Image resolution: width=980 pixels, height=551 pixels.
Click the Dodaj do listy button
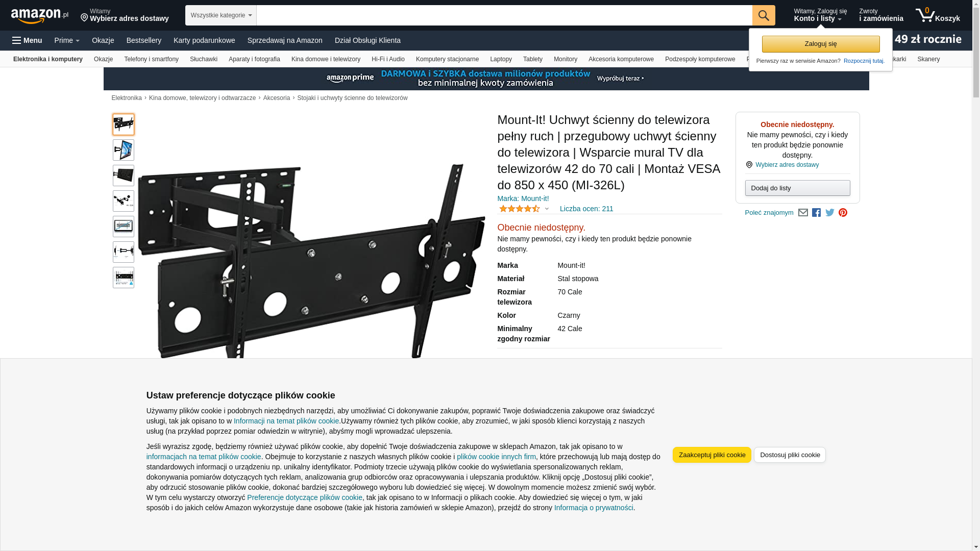pos(797,188)
